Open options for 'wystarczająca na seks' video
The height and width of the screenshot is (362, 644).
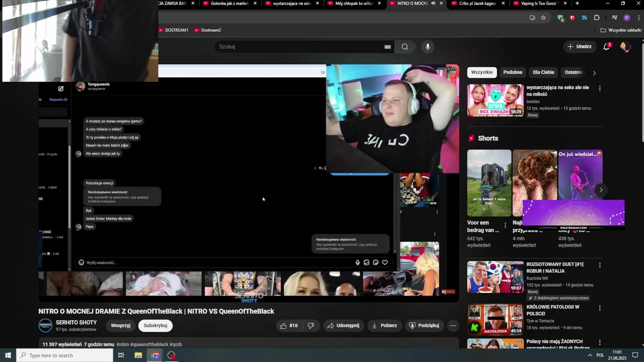(x=599, y=88)
